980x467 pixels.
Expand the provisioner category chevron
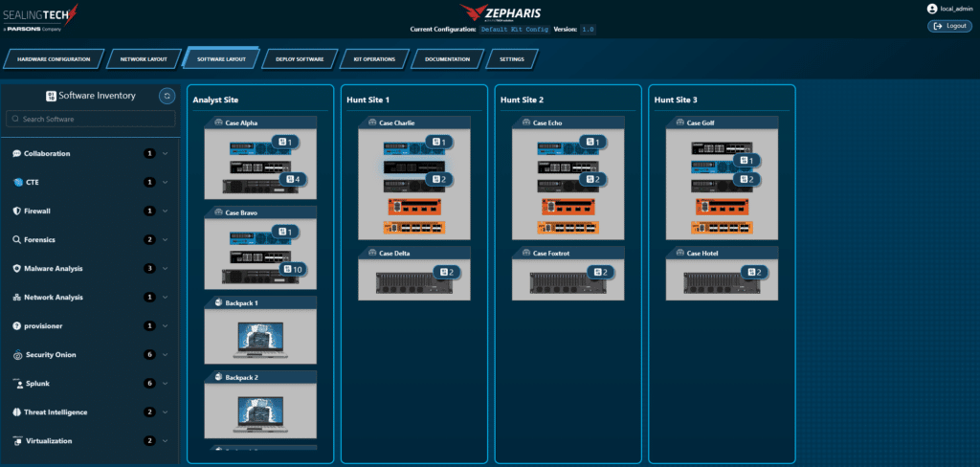pos(165,326)
